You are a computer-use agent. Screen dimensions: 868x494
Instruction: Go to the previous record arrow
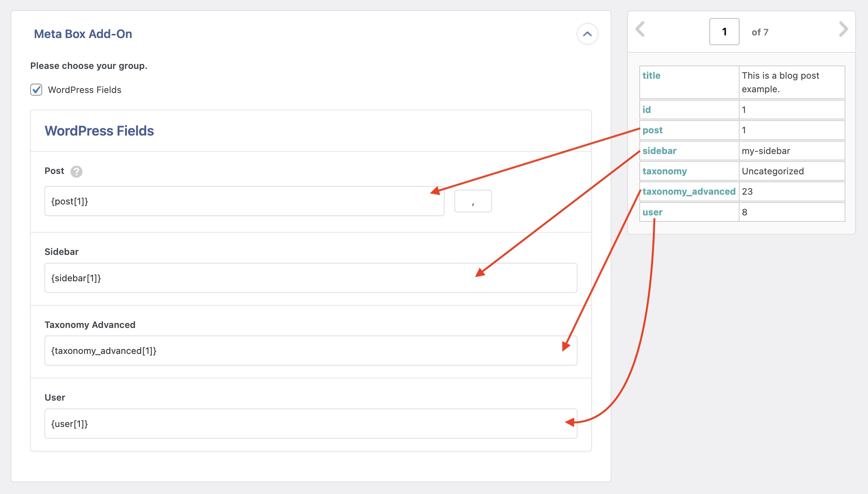pos(640,29)
